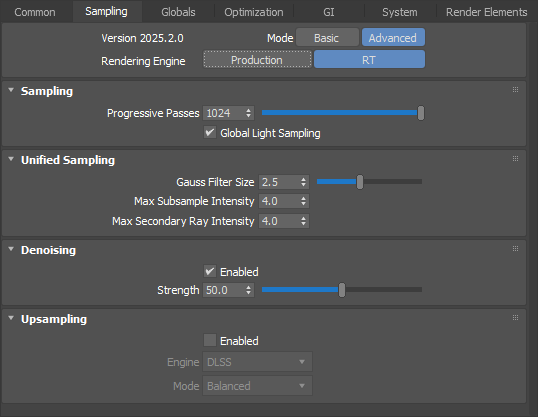538x417 pixels.
Task: Click the Gauss Filter Size slider handle
Action: click(x=360, y=182)
